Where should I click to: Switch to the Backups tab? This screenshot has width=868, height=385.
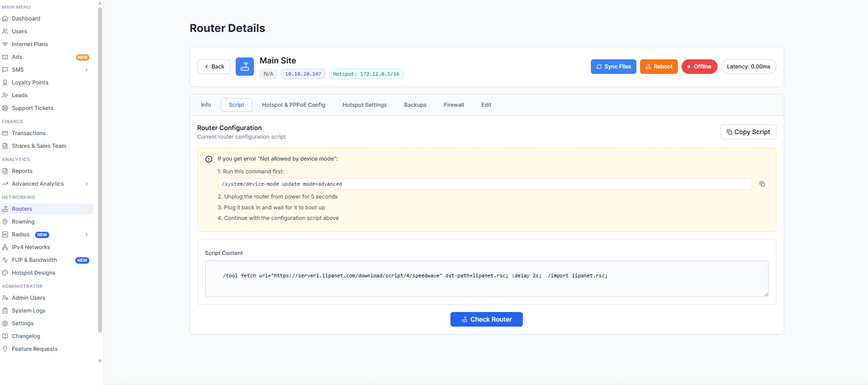click(415, 105)
